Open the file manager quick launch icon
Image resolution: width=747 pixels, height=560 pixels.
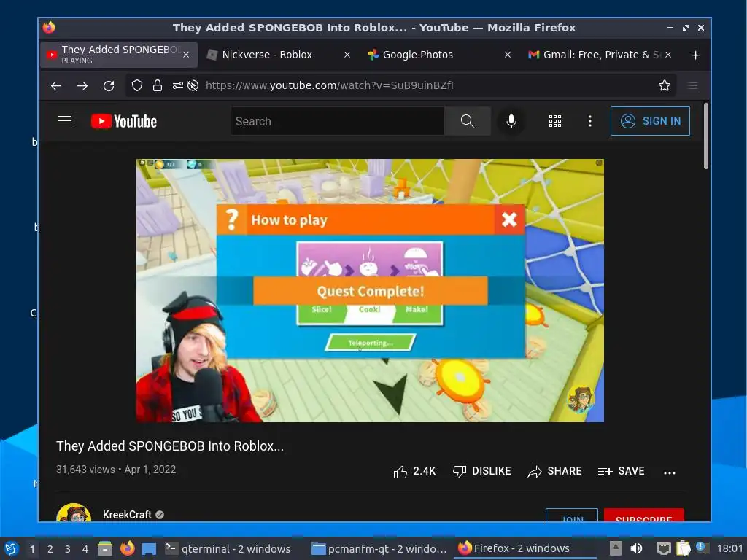click(x=105, y=548)
